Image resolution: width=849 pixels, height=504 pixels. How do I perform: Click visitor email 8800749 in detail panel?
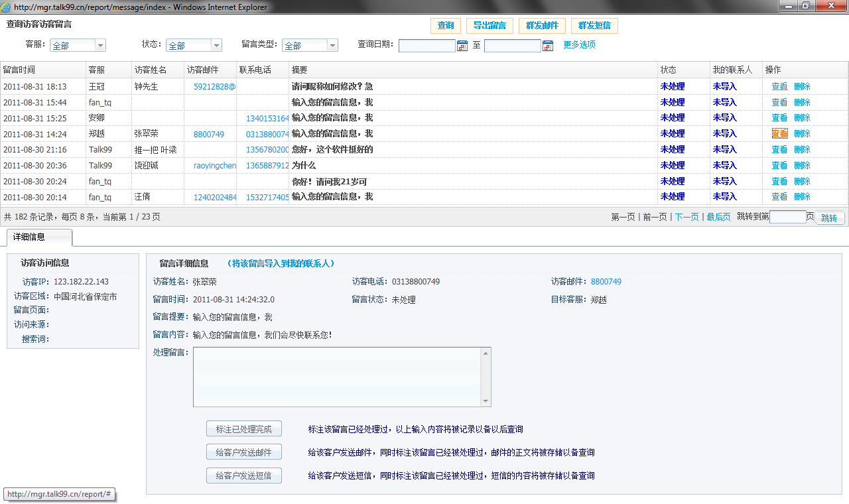[x=606, y=282]
